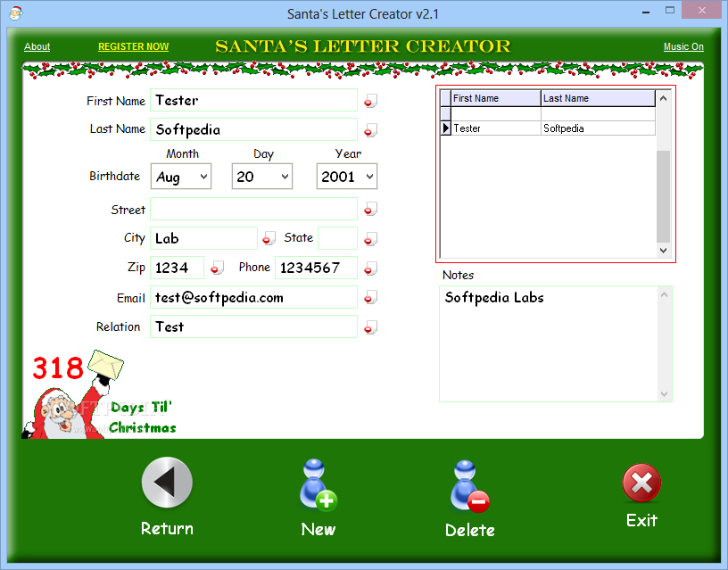
Task: Click the Delete label text
Action: 470,530
